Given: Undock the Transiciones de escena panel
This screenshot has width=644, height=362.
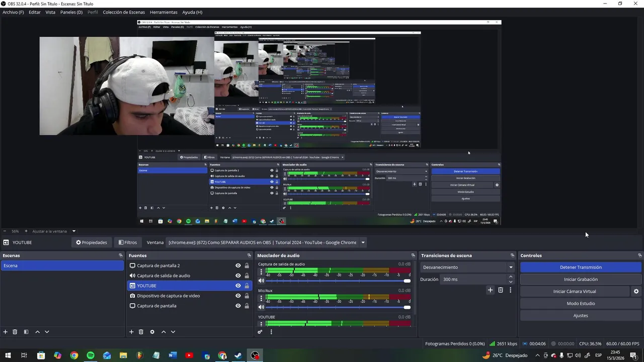Looking at the screenshot, I should point(513,255).
